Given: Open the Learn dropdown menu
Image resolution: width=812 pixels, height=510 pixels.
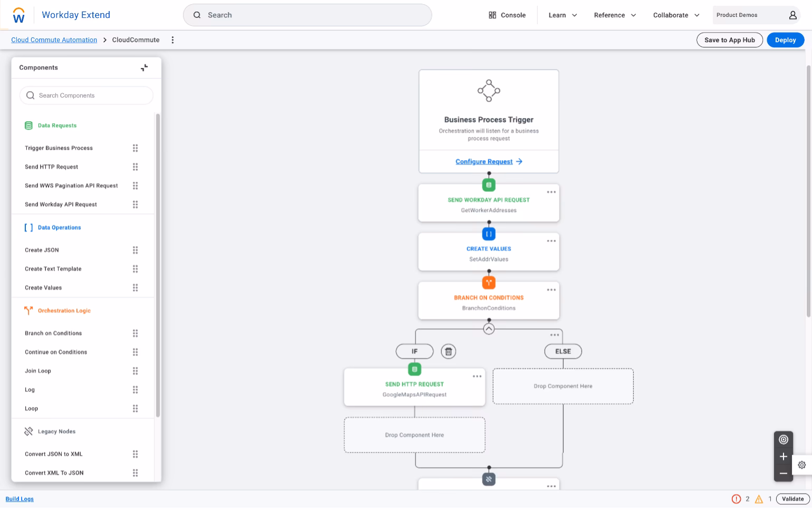Looking at the screenshot, I should coord(562,15).
